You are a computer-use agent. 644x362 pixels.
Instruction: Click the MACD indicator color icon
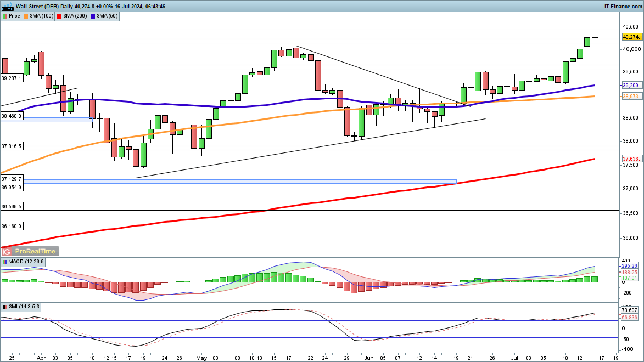coord(4,262)
